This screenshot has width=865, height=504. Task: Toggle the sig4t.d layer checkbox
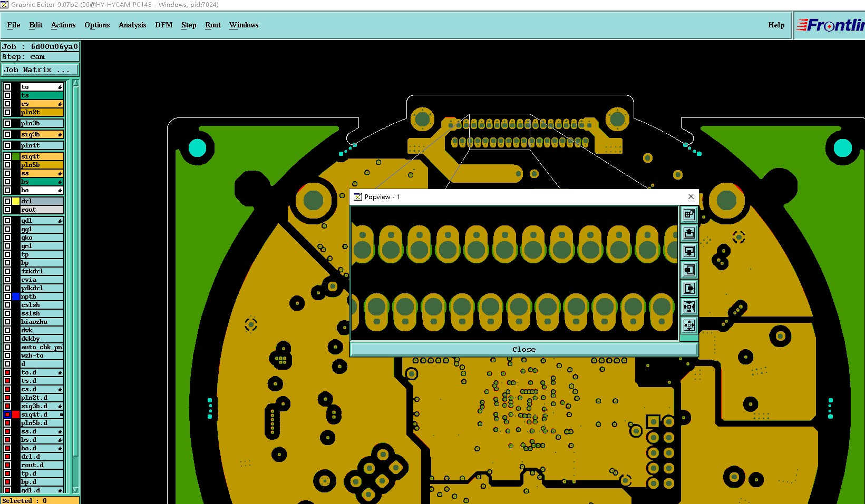[x=7, y=414]
